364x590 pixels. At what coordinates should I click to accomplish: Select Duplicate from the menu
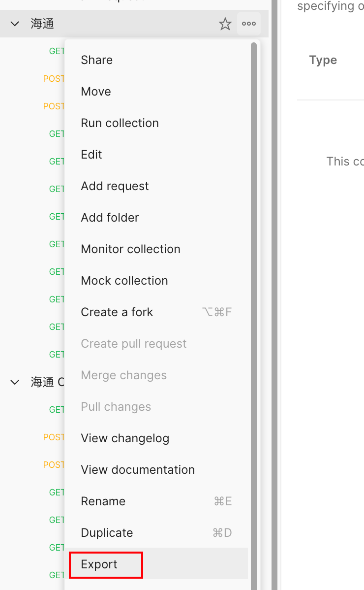pos(107,532)
